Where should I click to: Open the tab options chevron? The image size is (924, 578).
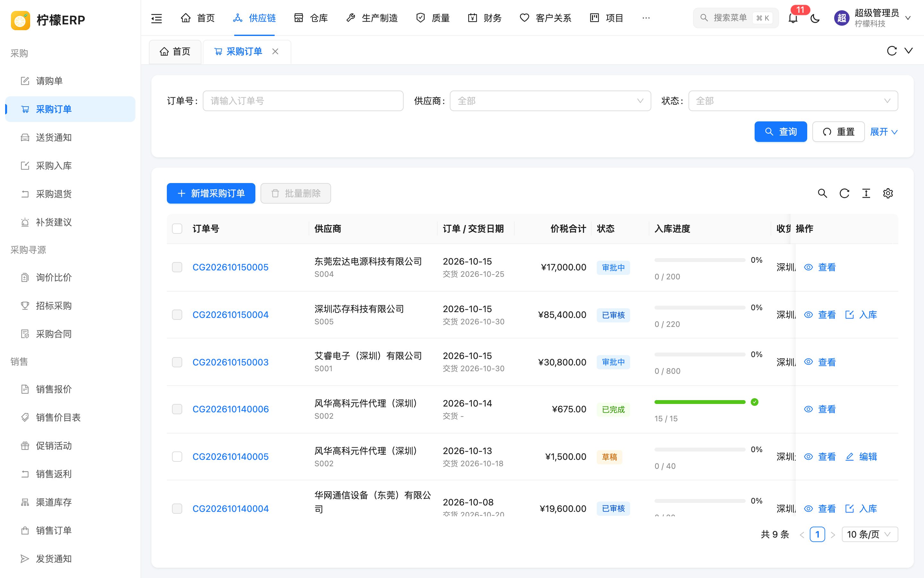pos(909,51)
